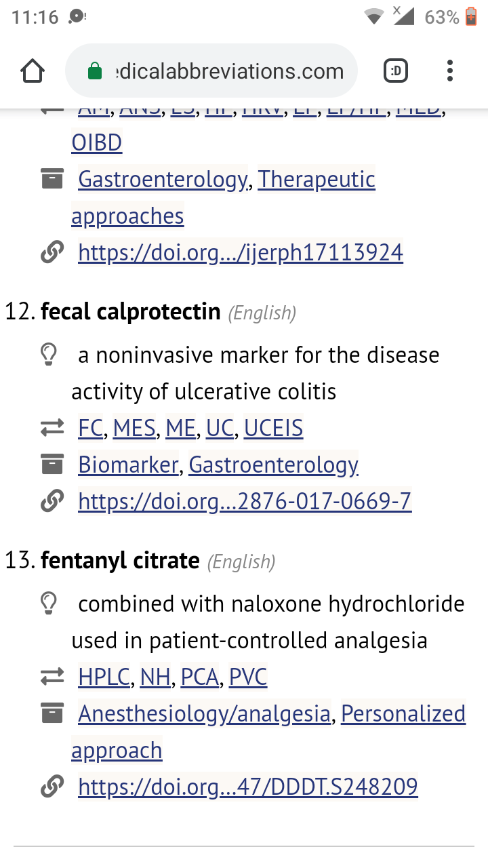Viewport: 488px width, 868px height.
Task: Tap the browser home icon
Action: [x=33, y=71]
